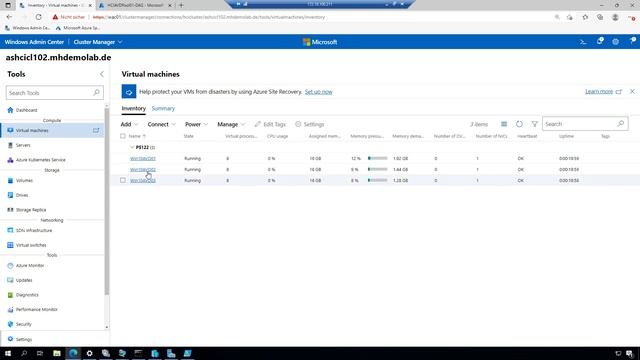Click the Set up now link

tap(318, 92)
